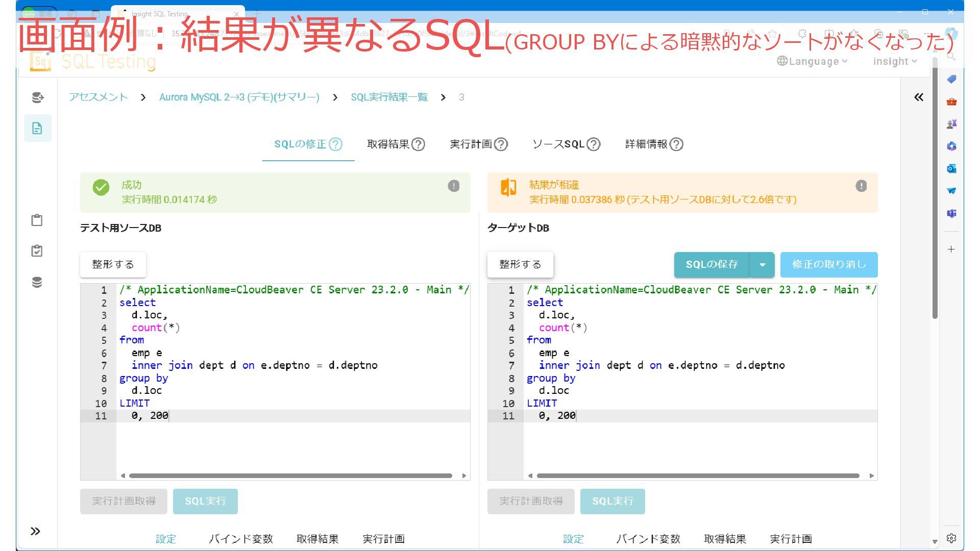Open the checked clipboard icon in sidebar

(x=37, y=251)
